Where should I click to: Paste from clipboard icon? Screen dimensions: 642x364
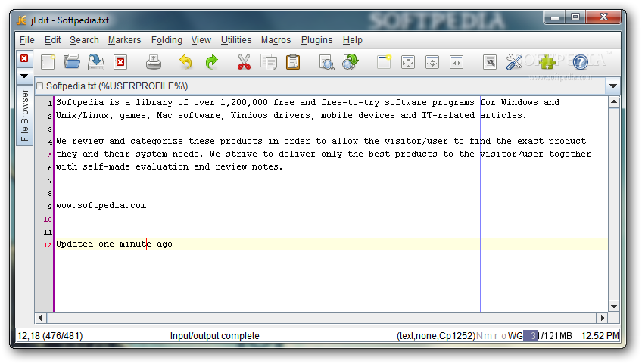click(293, 62)
